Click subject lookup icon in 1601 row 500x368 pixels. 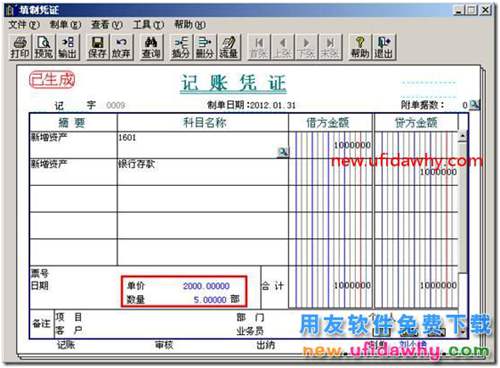pyautogui.click(x=283, y=153)
